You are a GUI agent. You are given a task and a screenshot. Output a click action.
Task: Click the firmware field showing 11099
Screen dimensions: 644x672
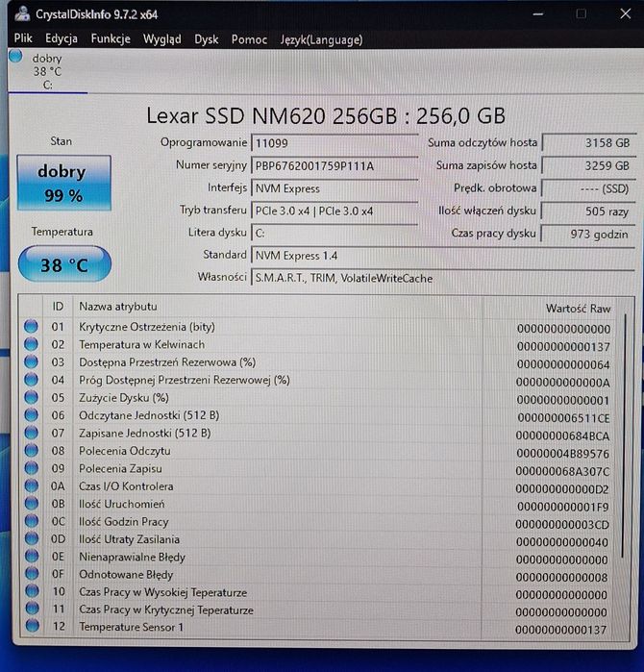[x=334, y=143]
